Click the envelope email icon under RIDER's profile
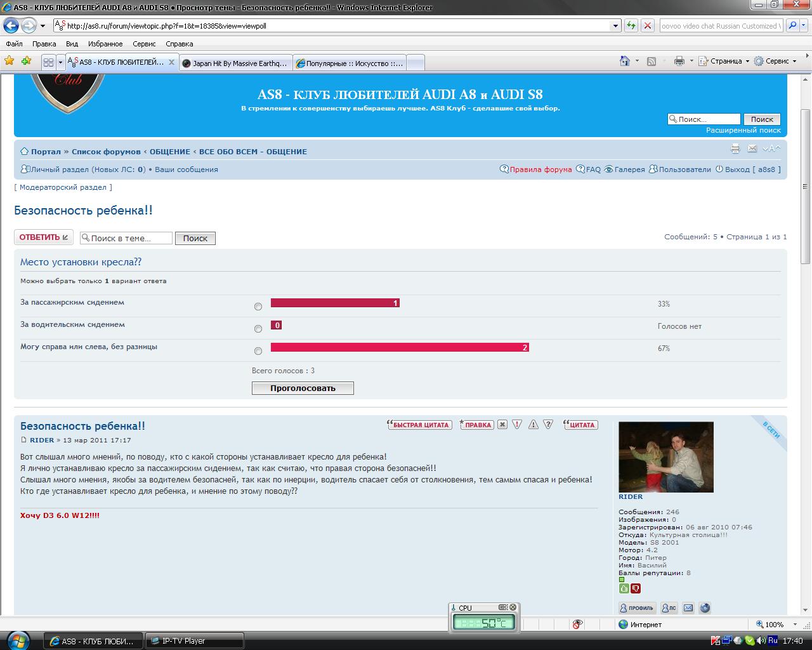 point(688,608)
